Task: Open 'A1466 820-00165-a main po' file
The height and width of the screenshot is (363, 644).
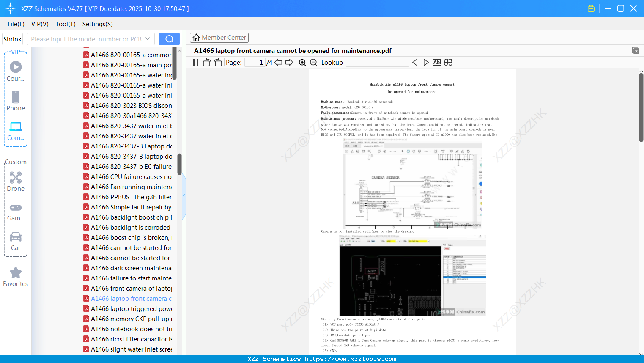Action: (x=127, y=65)
